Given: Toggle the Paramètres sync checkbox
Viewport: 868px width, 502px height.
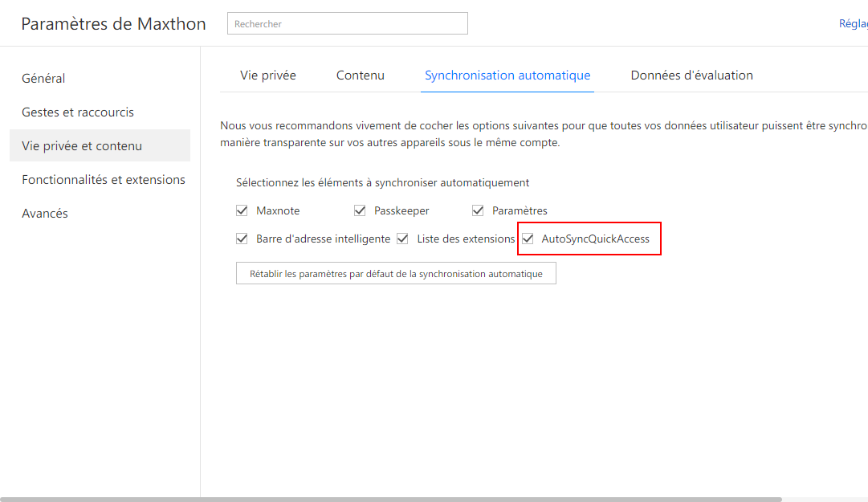Looking at the screenshot, I should [478, 210].
